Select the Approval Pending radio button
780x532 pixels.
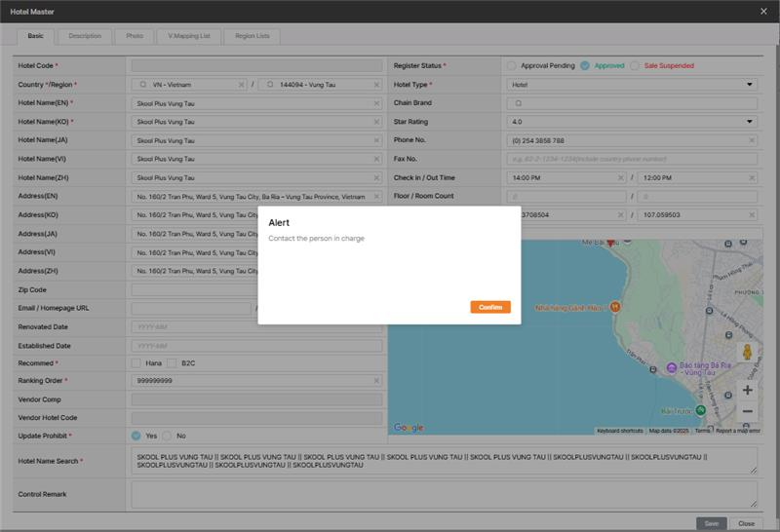pos(511,66)
